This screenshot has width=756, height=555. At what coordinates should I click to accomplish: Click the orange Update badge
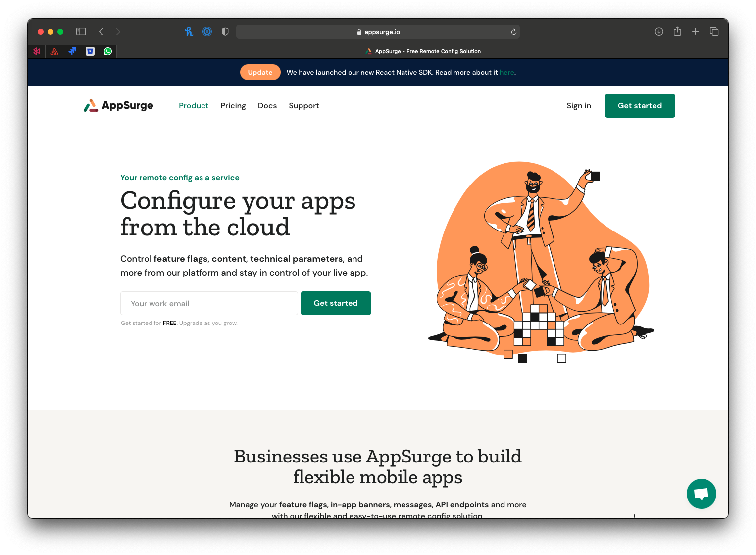pyautogui.click(x=260, y=72)
